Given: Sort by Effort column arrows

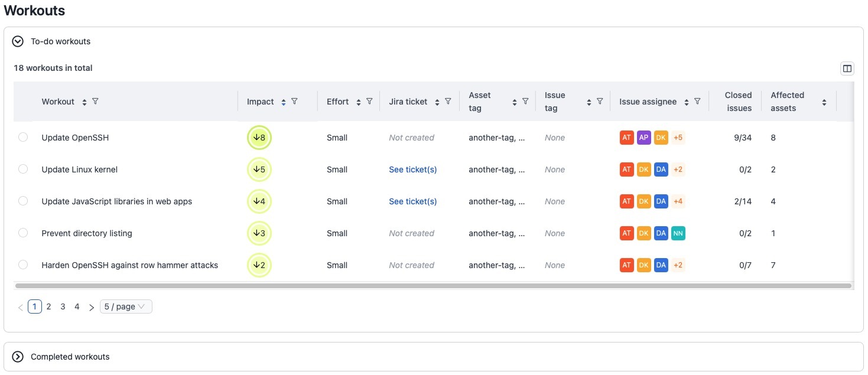Looking at the screenshot, I should [x=359, y=102].
